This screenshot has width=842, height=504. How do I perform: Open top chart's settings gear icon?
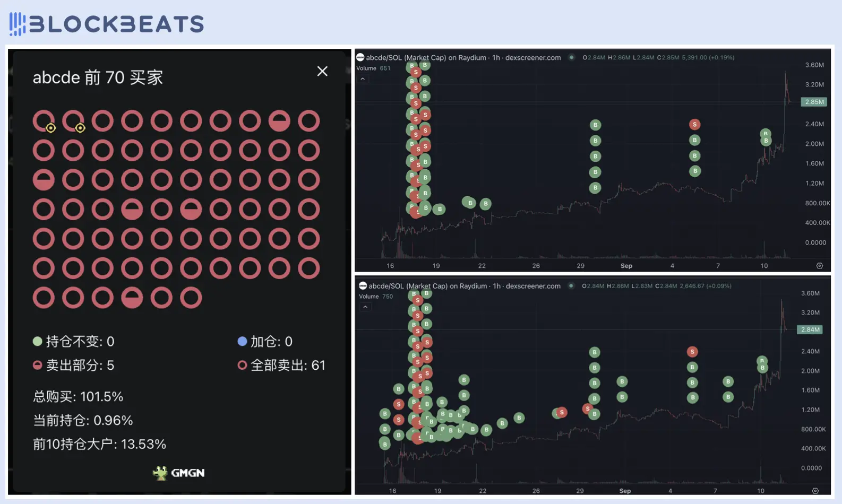pyautogui.click(x=819, y=266)
